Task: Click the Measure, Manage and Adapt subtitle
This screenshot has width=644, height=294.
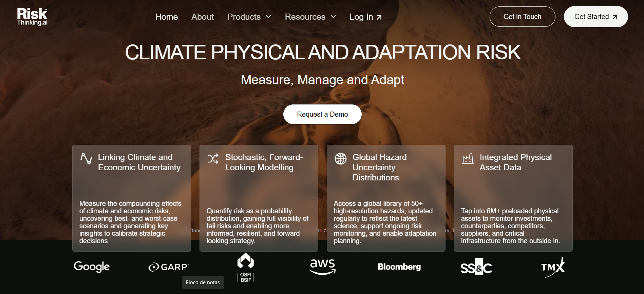Action: [x=322, y=80]
